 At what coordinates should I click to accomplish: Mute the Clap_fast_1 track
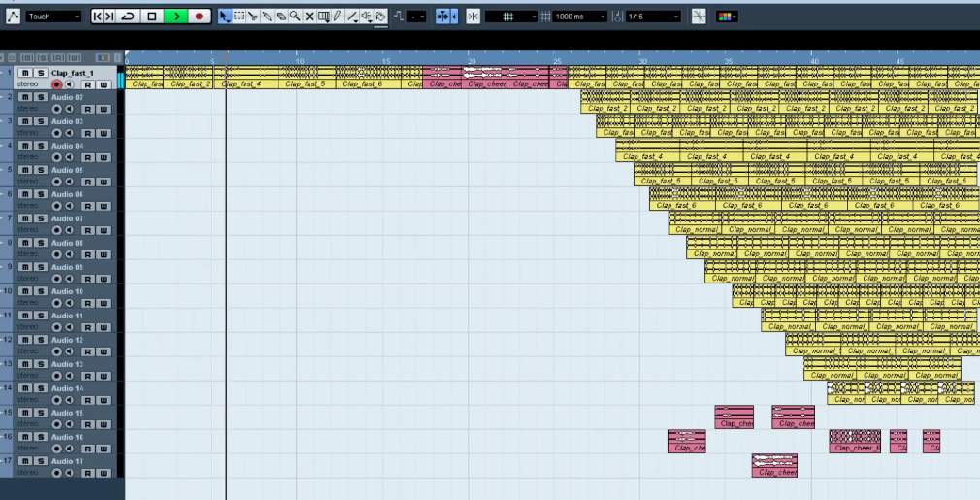click(x=26, y=73)
